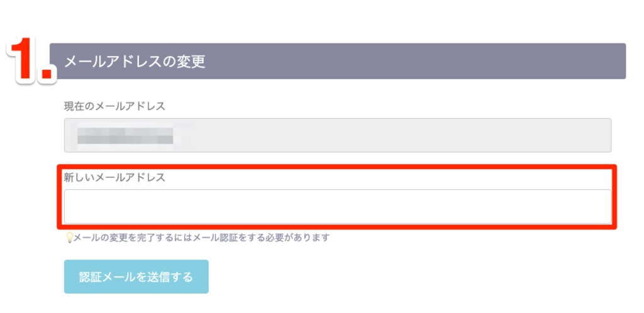Screen dimensions: 644x313
Task: Click the 現在のメールアドレス label text
Action: pyautogui.click(x=114, y=106)
